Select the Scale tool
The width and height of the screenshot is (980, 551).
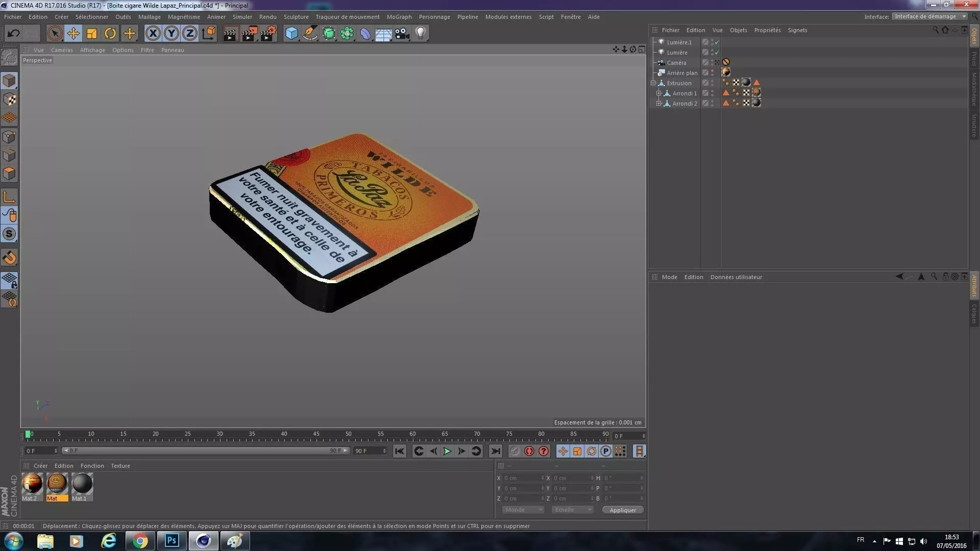coord(92,34)
